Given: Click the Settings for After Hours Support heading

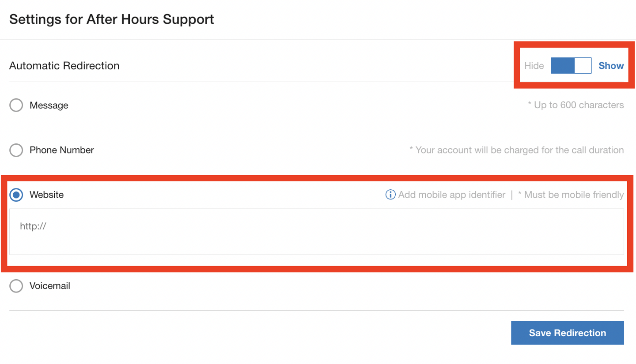Looking at the screenshot, I should click(x=112, y=19).
